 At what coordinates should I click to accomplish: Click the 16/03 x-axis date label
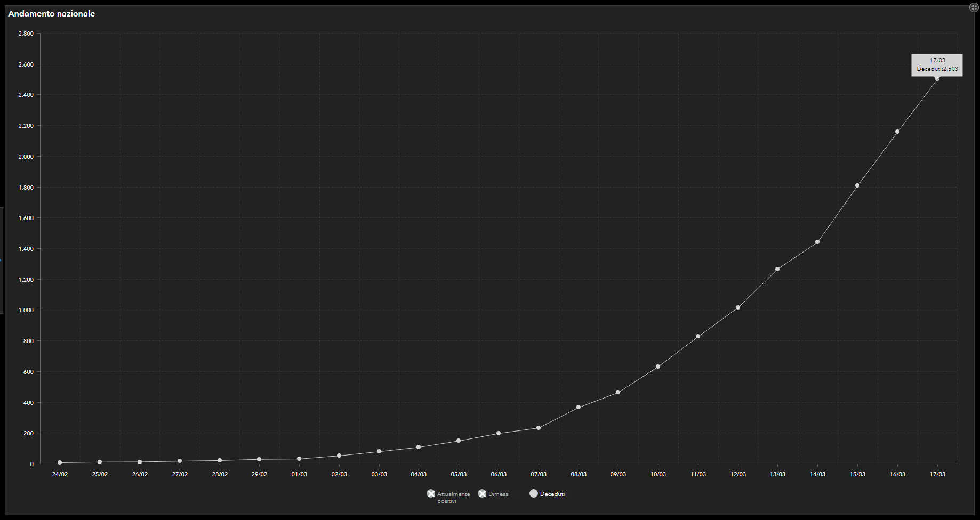(897, 474)
